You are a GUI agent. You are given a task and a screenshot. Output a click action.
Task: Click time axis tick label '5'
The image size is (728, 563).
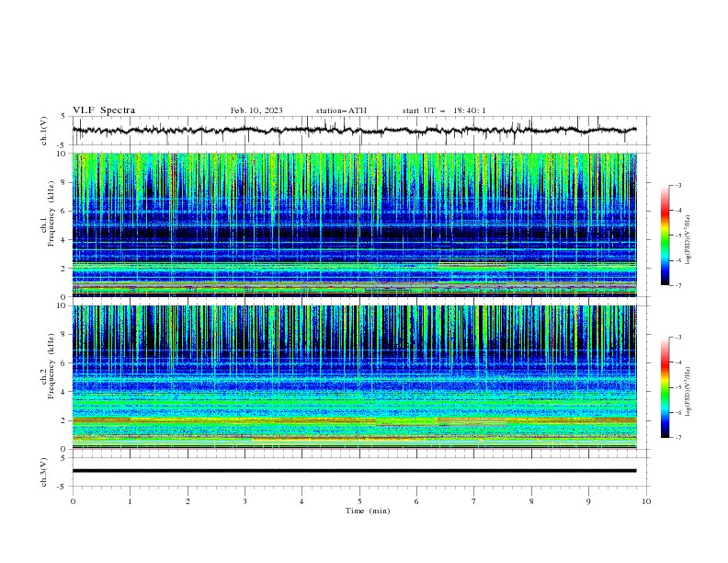(x=359, y=501)
